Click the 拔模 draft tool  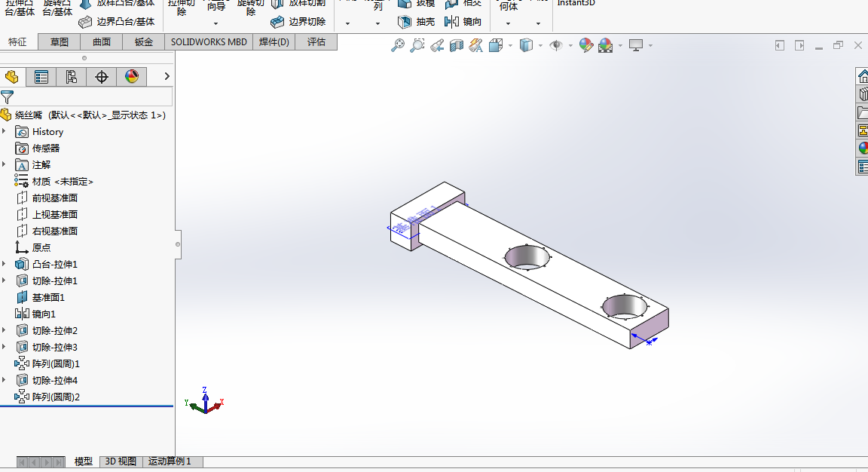[x=416, y=3]
